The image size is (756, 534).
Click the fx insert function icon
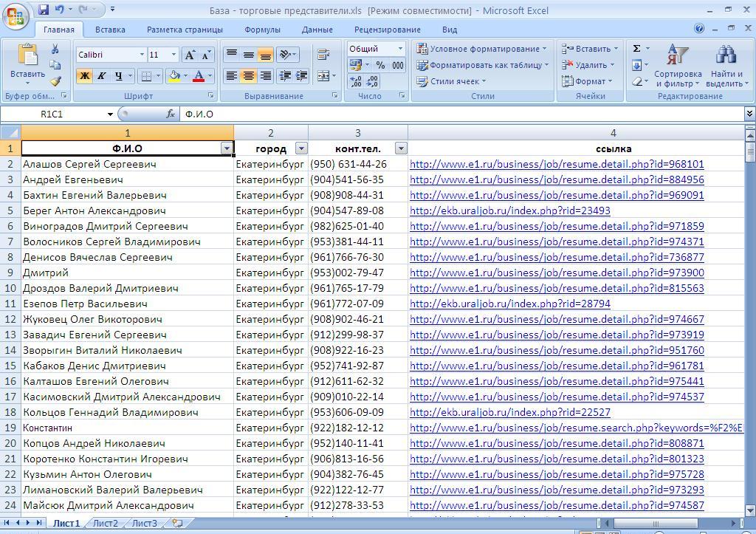point(171,114)
